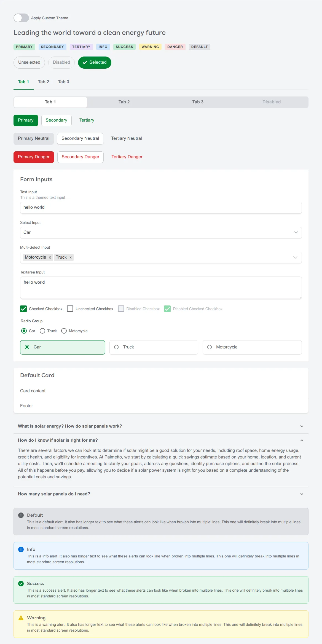Screen dimensions: 322x644
Task: Check the Unchecked Checkbox
Action: pos(70,309)
